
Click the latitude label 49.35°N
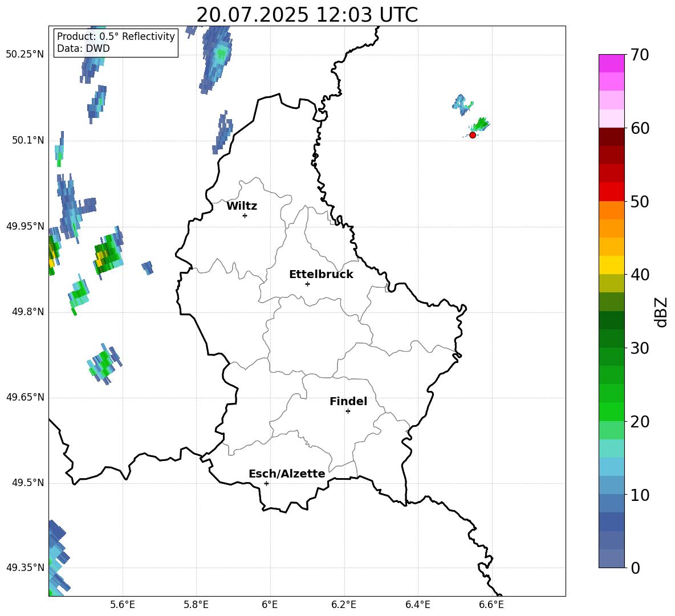(x=25, y=568)
